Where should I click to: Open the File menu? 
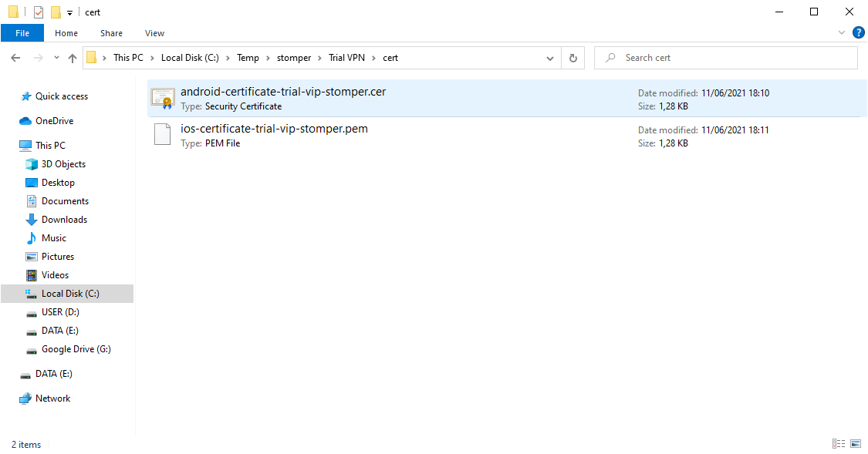(22, 33)
